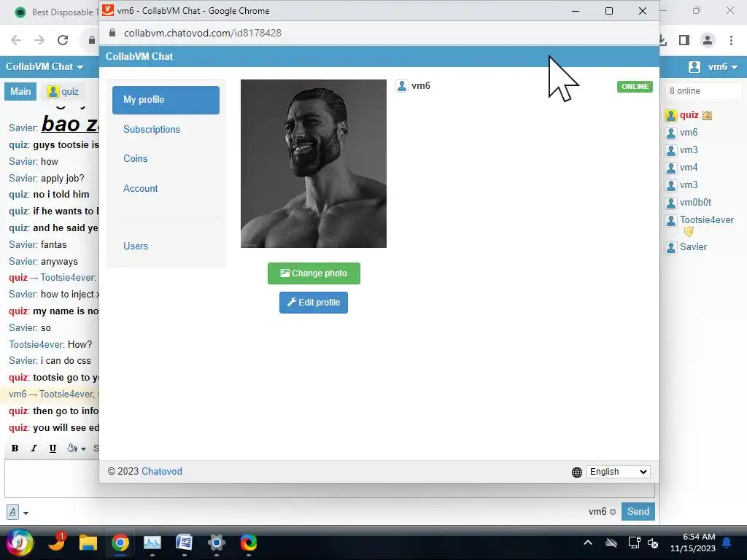This screenshot has width=747, height=560.
Task: Switch to the quiz private chat tab
Action: coord(63,91)
